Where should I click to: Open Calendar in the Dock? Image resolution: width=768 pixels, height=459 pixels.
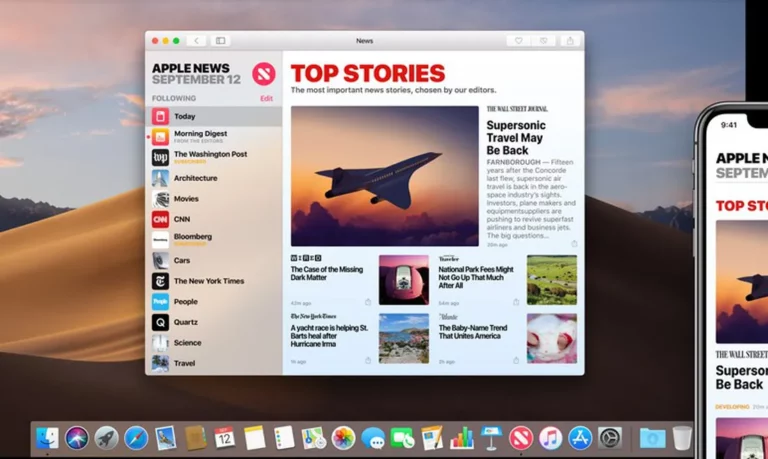click(x=225, y=437)
